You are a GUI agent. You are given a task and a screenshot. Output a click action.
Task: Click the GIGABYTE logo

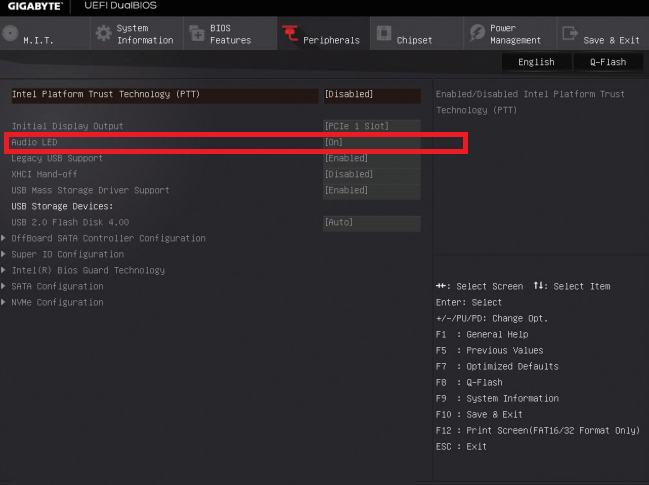(35, 6)
